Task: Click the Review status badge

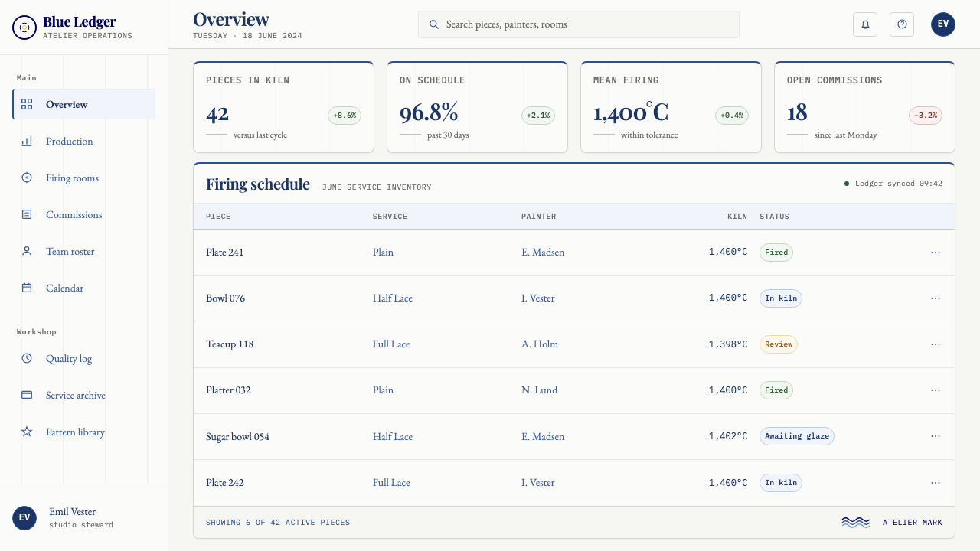Action: point(779,344)
